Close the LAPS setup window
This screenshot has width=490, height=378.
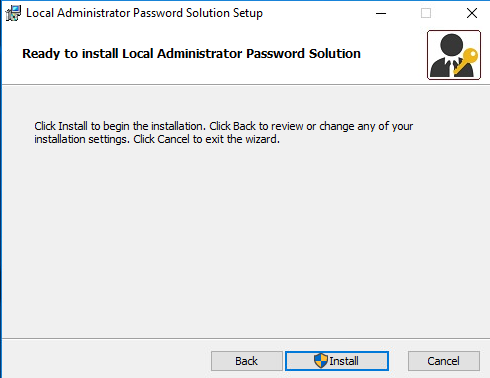[472, 13]
